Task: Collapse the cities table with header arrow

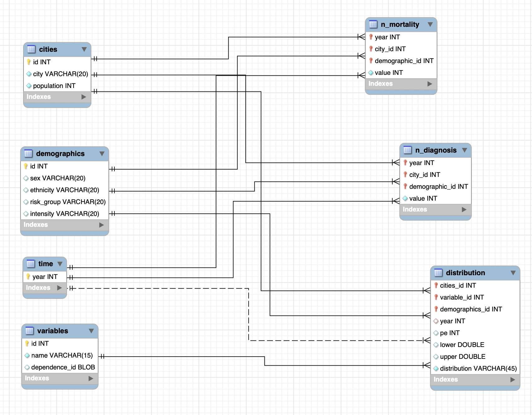Action: tap(84, 49)
